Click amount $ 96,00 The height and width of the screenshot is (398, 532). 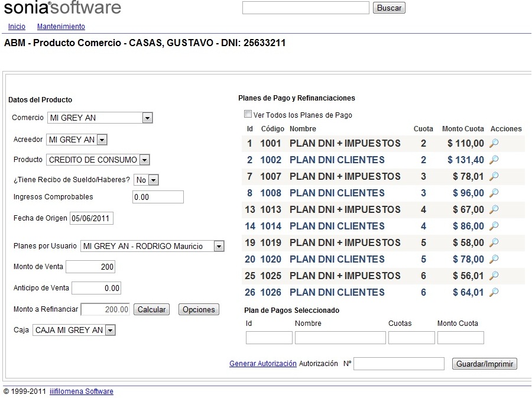click(x=468, y=193)
